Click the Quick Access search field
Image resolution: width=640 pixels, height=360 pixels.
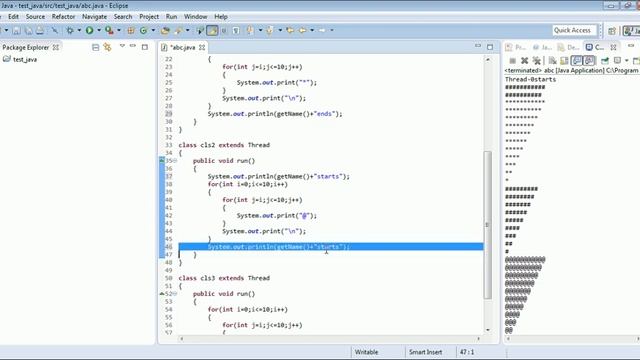point(574,31)
